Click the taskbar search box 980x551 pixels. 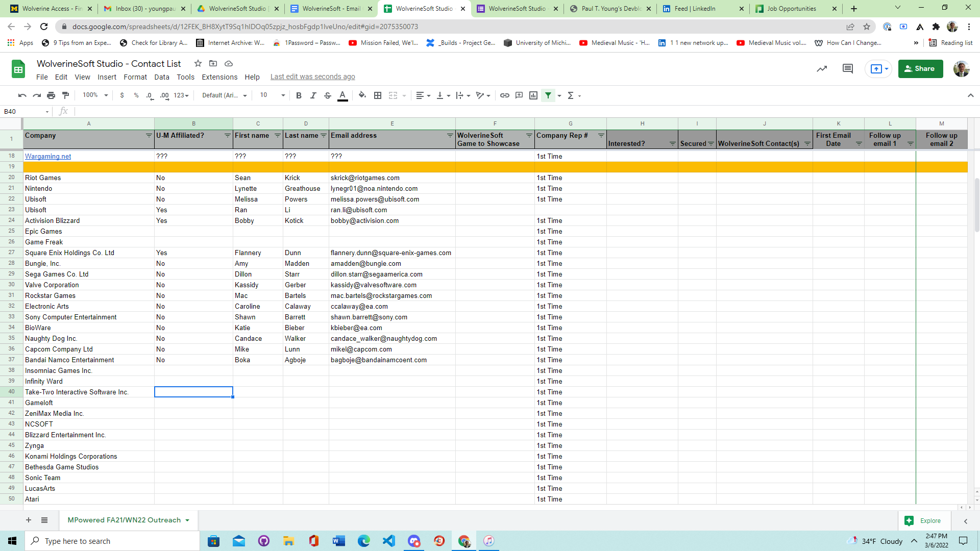click(x=112, y=541)
